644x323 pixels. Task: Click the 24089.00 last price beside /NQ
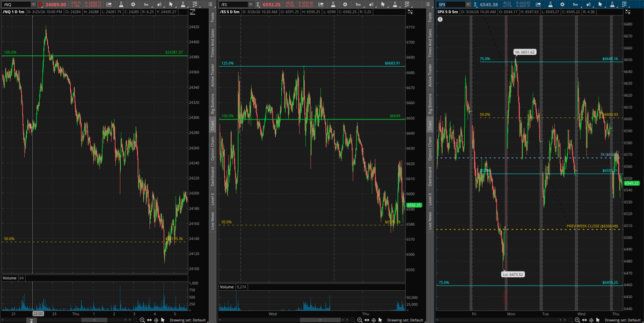[56, 4]
